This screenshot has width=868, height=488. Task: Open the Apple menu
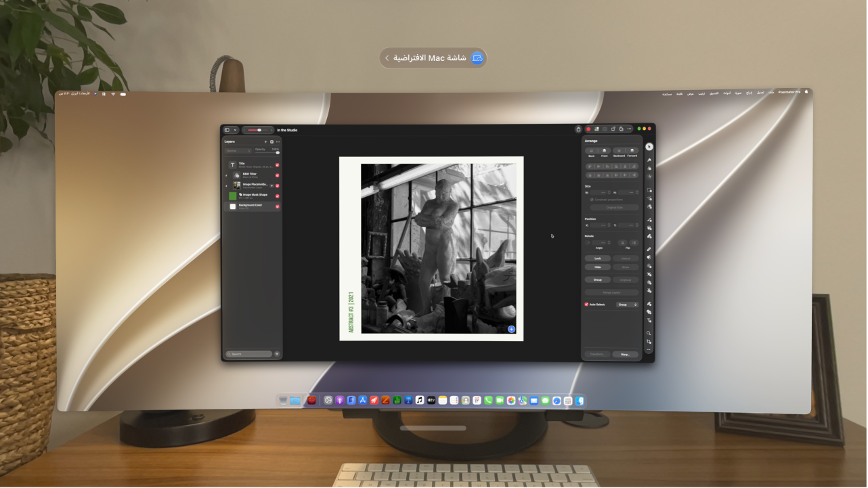[x=806, y=91]
